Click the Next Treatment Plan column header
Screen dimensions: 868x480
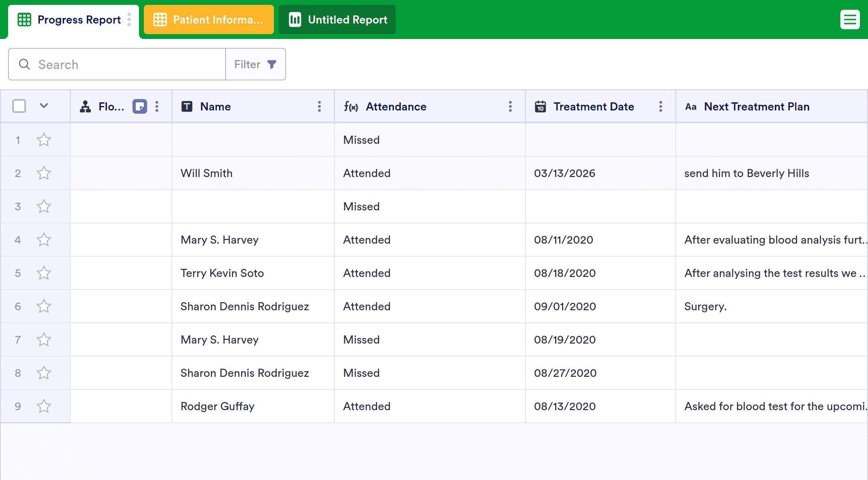[756, 106]
